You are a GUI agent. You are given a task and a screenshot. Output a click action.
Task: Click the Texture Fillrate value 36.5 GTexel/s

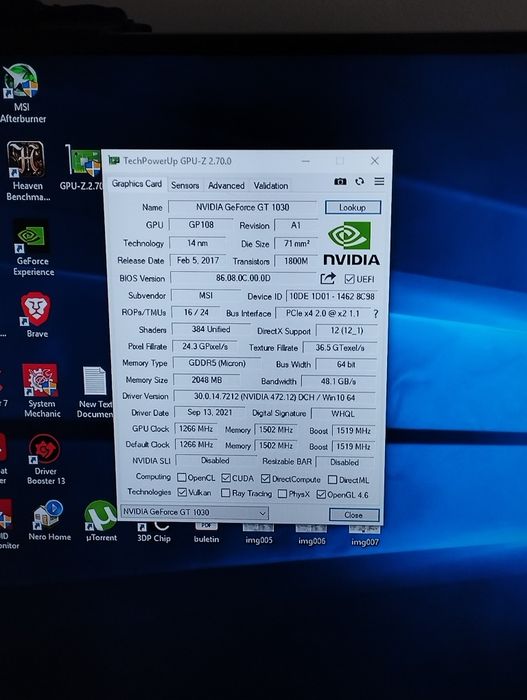point(340,347)
